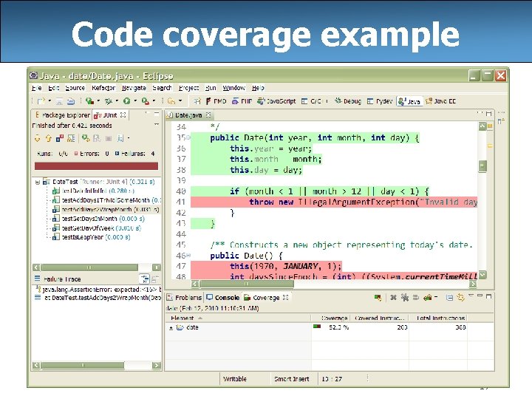
Task: Toggle Scroll Lock in JUnit view
Action: click(x=71, y=138)
